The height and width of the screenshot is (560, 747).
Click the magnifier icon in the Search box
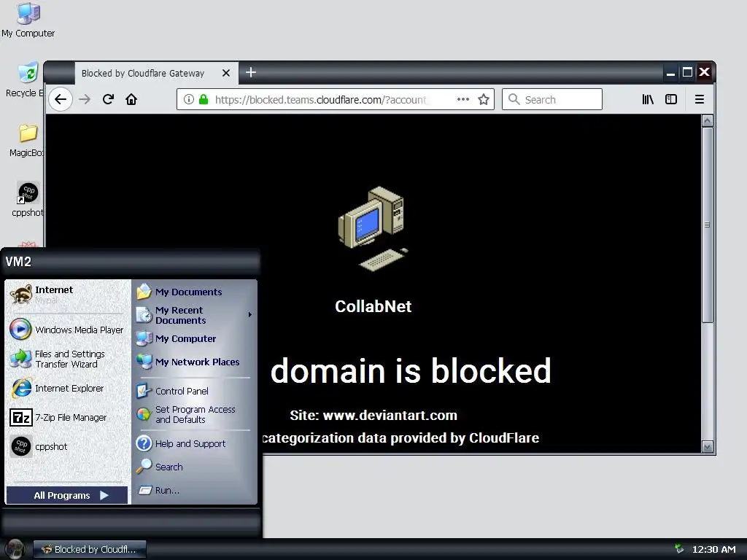514,99
